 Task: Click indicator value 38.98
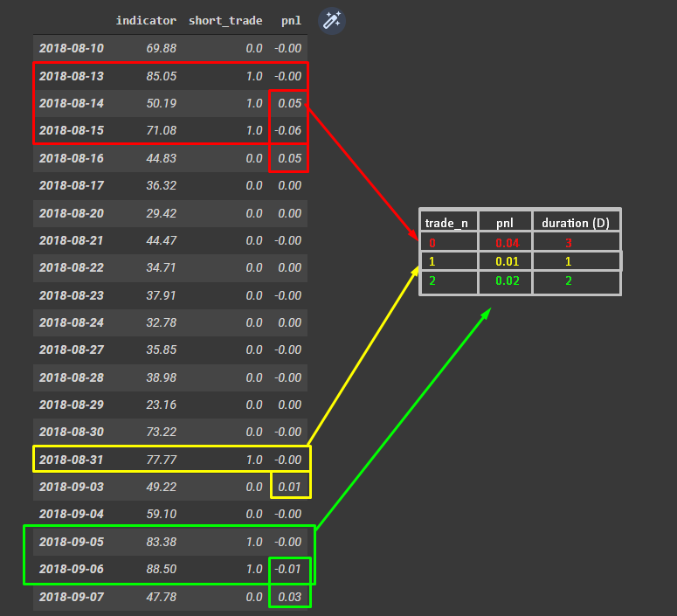tap(162, 377)
